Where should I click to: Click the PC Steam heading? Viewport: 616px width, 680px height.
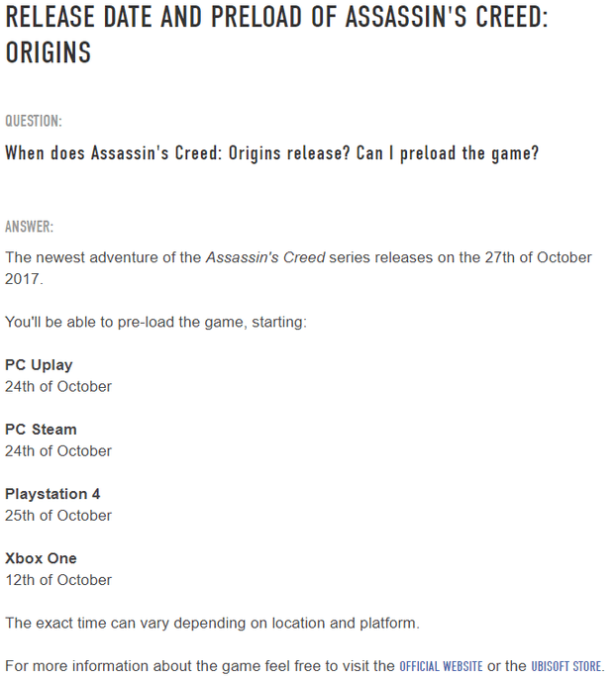(x=41, y=430)
